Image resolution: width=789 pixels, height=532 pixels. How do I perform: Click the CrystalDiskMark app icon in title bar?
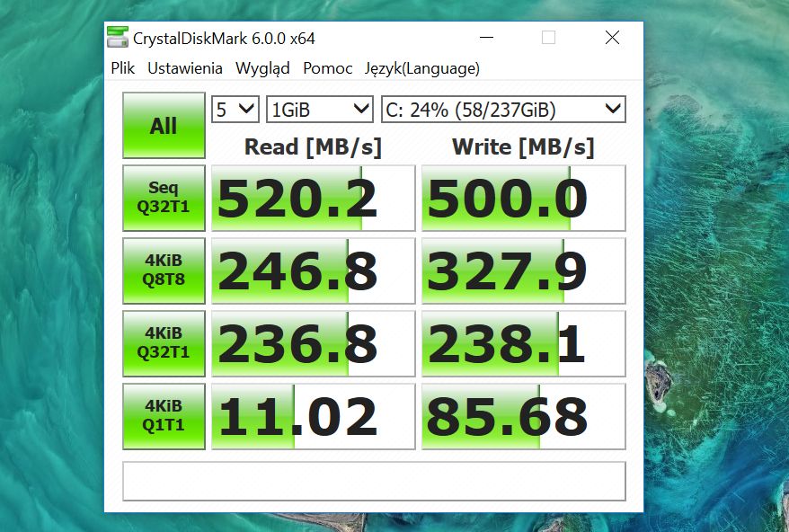(x=118, y=38)
